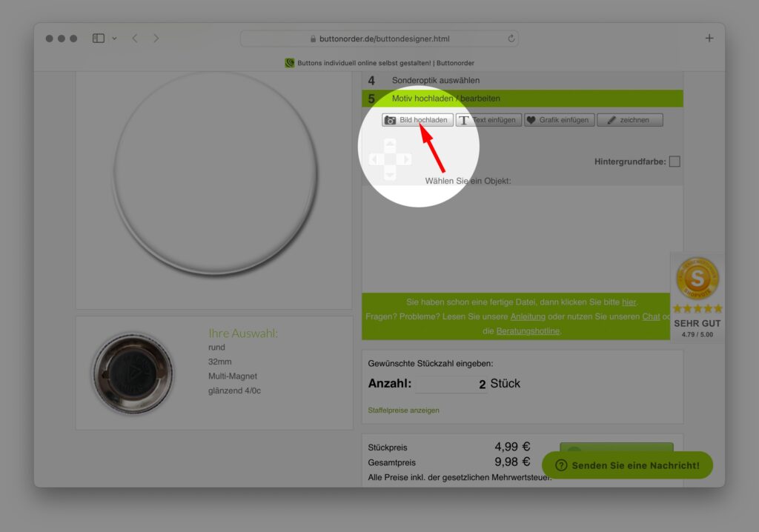The image size is (759, 532).
Task: Open Safari sidebar dropdown chevron
Action: click(114, 39)
